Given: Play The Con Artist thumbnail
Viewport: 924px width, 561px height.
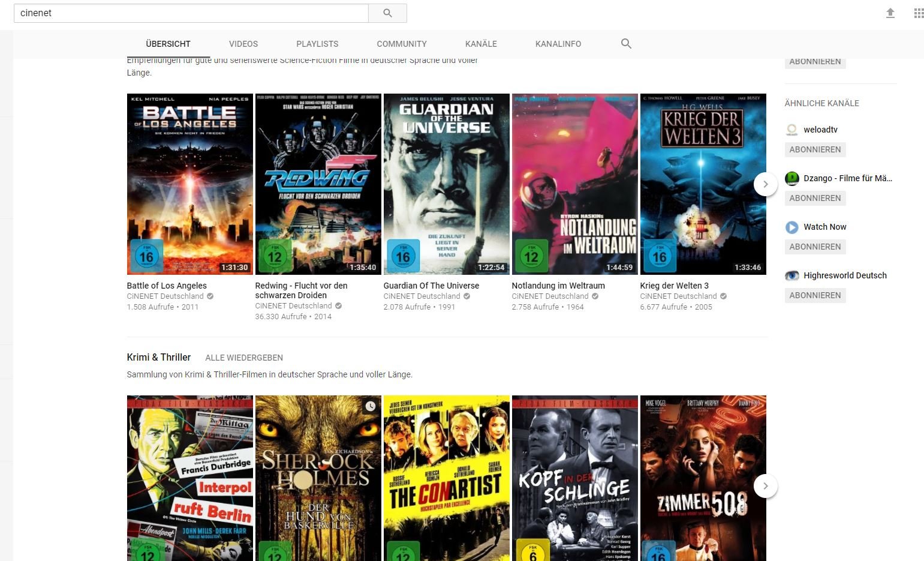Looking at the screenshot, I should (447, 478).
